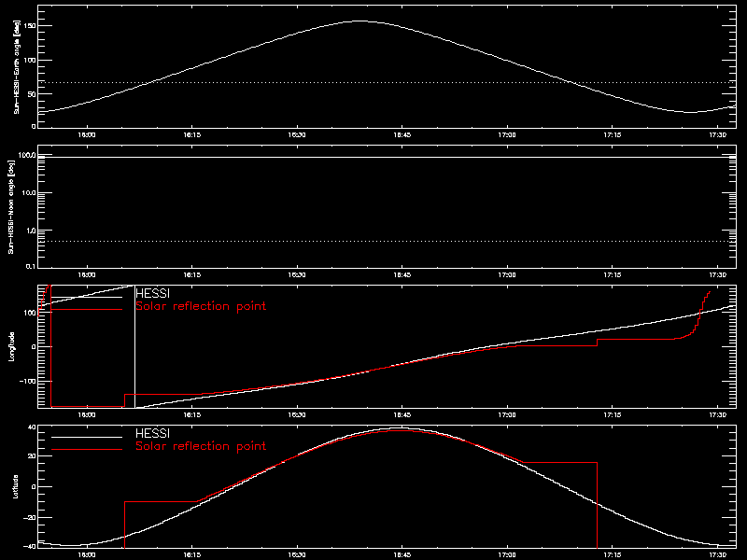Click the 100.0 tick label on Noon angle plot

click(27, 155)
